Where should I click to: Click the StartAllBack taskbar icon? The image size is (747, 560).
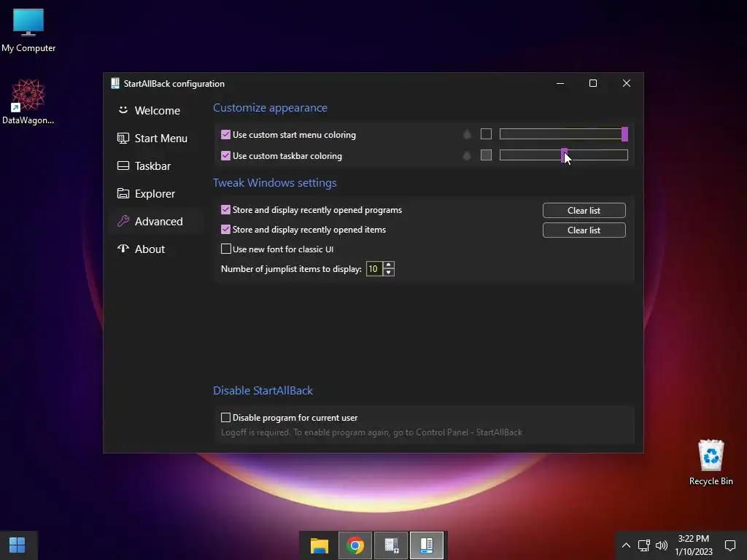pos(426,545)
